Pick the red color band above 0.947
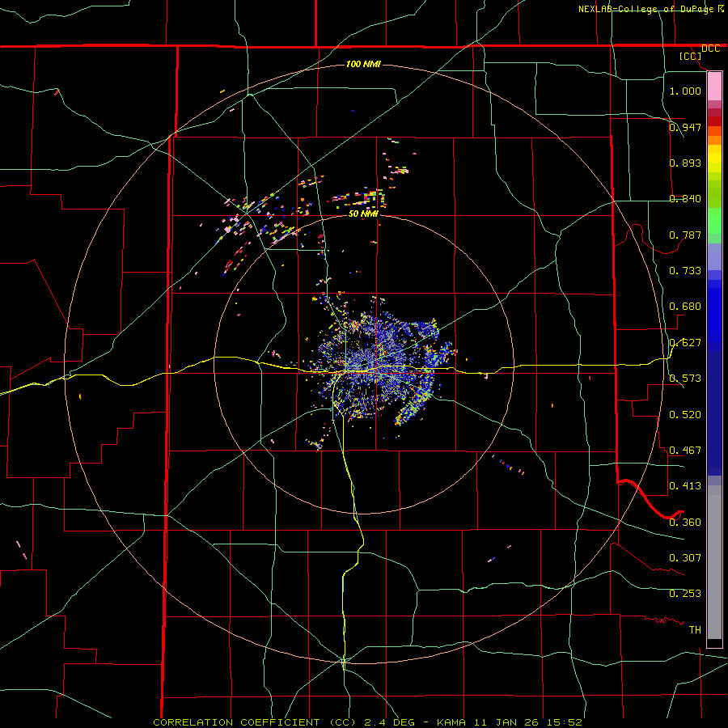The height and width of the screenshot is (728, 728). [x=714, y=121]
